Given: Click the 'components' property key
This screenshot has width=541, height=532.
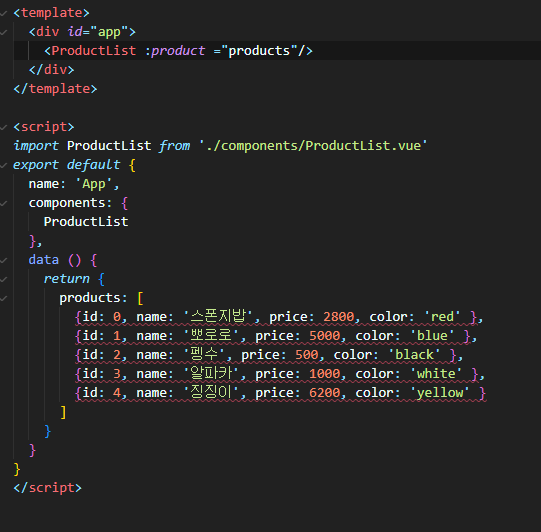Looking at the screenshot, I should tap(67, 203).
